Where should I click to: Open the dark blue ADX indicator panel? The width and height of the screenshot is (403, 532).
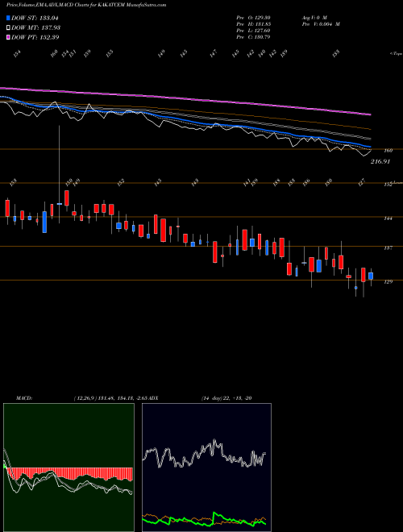click(206, 468)
